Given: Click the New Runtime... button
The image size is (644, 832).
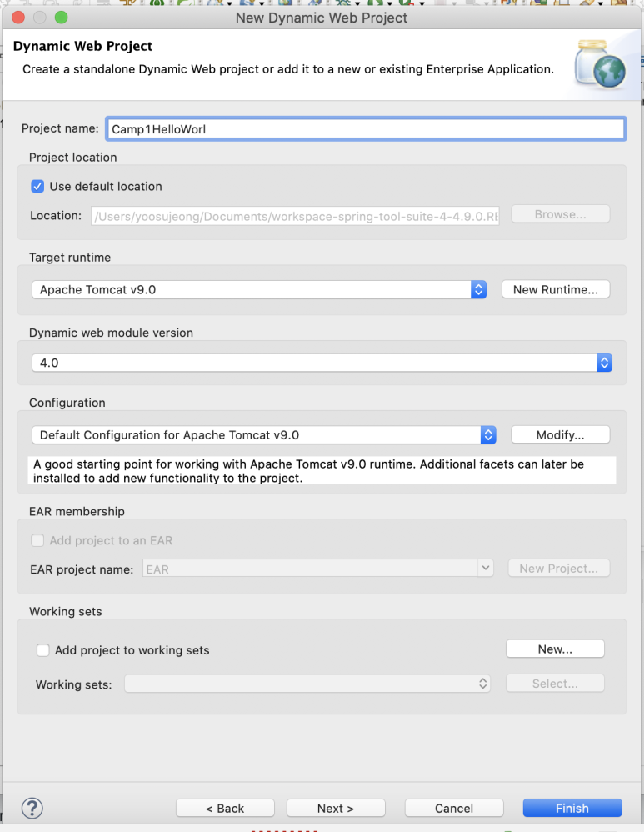Looking at the screenshot, I should 556,290.
